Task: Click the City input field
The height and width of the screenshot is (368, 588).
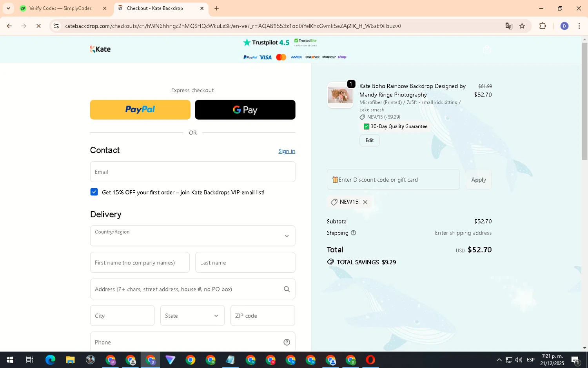Action: [122, 315]
